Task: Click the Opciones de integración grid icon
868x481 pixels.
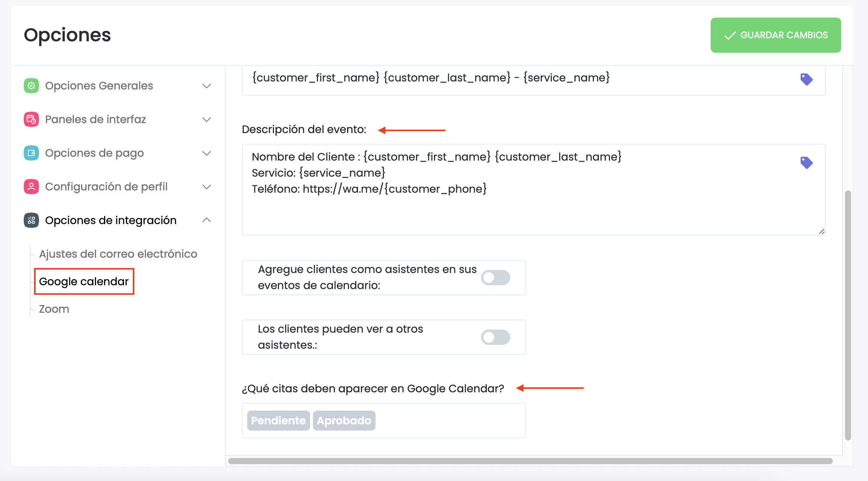Action: 31,220
